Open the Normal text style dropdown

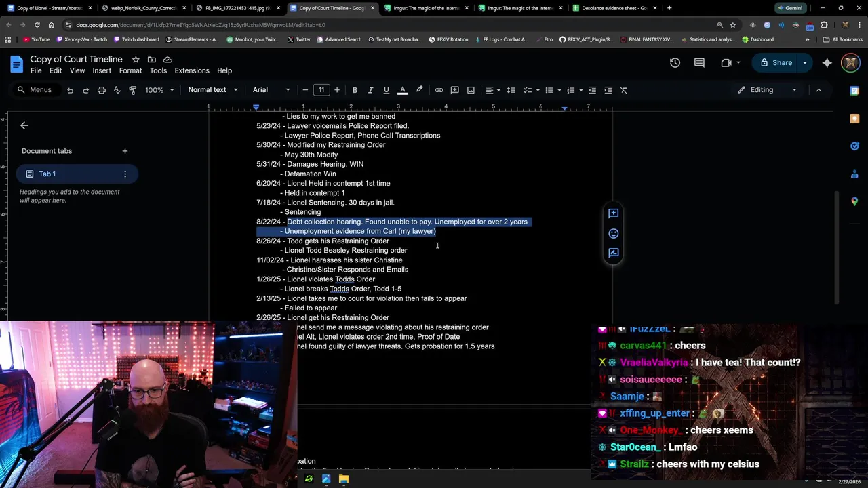[x=213, y=90]
